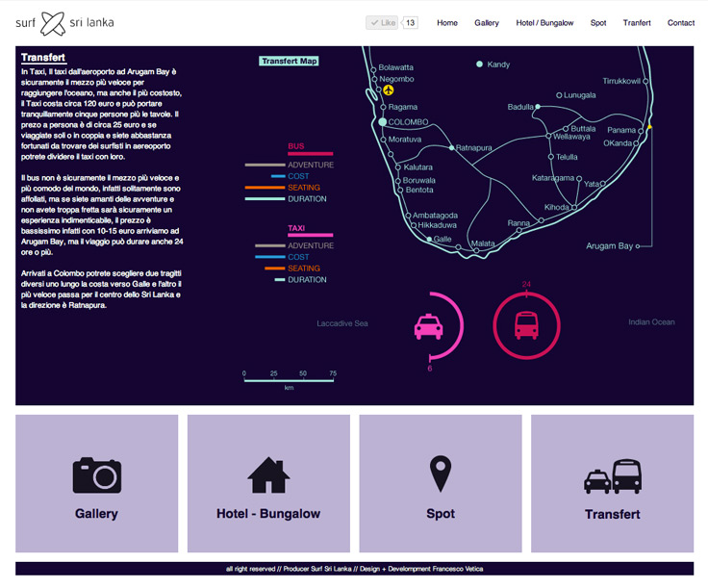This screenshot has width=708, height=588.
Task: Click the like count 13 bubble
Action: point(410,22)
